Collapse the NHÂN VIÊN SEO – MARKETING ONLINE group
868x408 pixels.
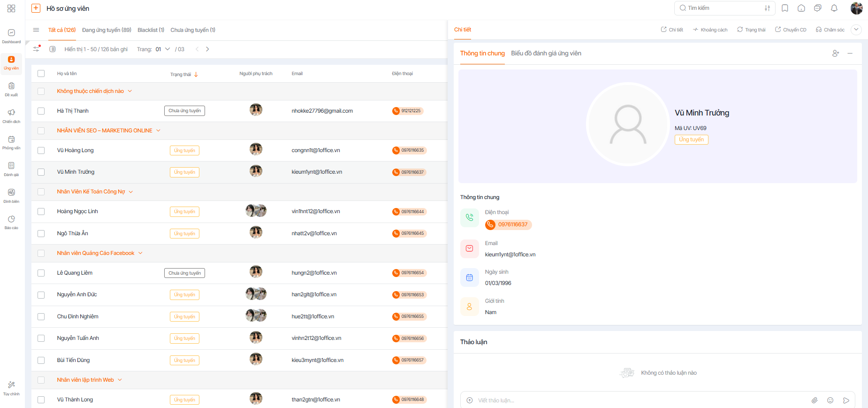158,131
